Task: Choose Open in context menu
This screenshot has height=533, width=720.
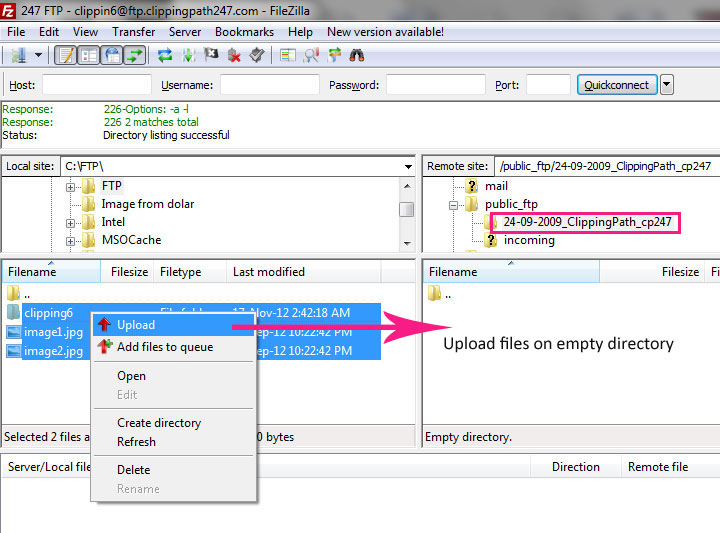Action: click(x=174, y=376)
